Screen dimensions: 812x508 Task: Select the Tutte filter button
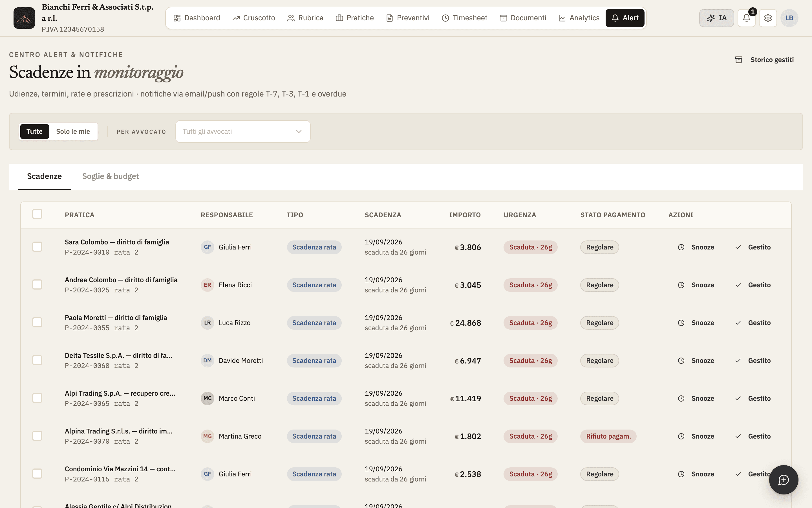pyautogui.click(x=35, y=131)
